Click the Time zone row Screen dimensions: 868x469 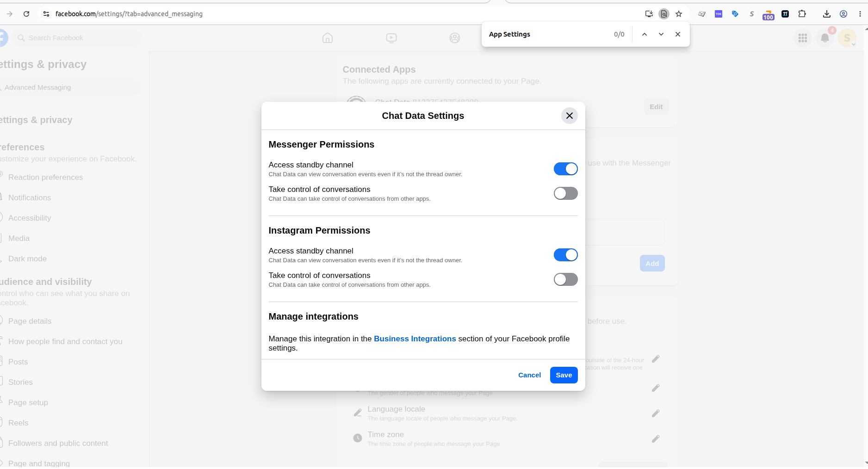click(x=507, y=439)
